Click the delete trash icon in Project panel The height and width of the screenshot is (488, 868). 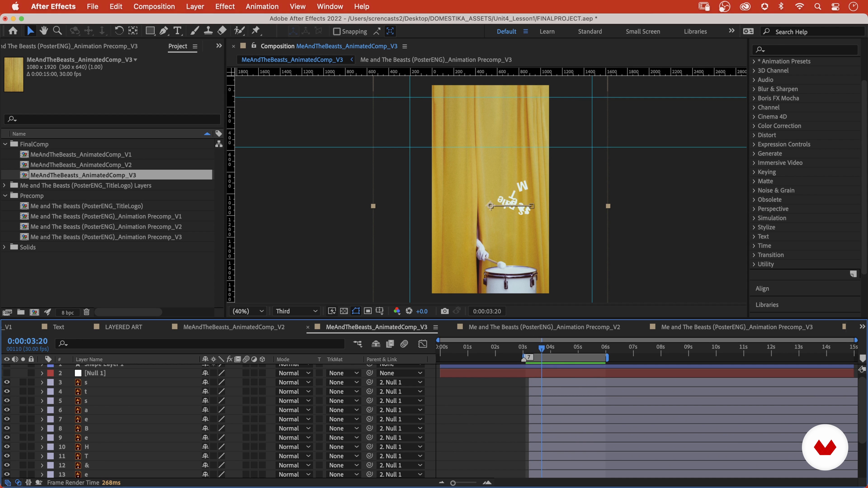tap(87, 312)
